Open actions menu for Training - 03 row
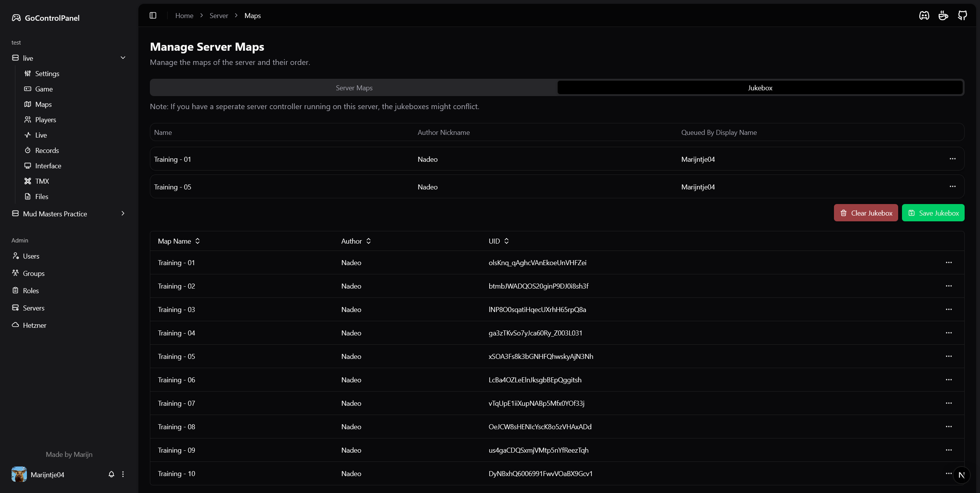 click(x=948, y=309)
